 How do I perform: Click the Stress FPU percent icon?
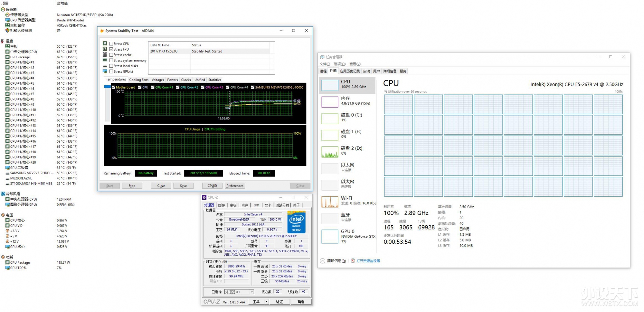105,49
